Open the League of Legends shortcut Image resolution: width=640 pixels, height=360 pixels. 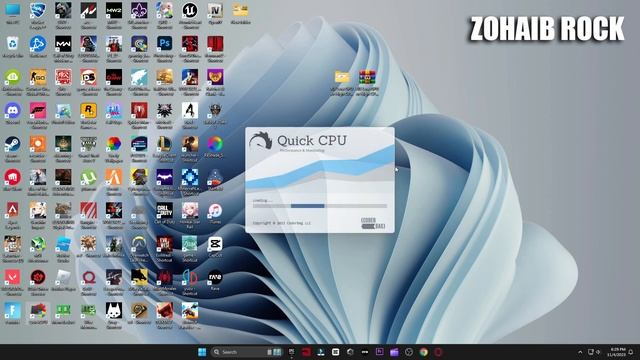164,144
